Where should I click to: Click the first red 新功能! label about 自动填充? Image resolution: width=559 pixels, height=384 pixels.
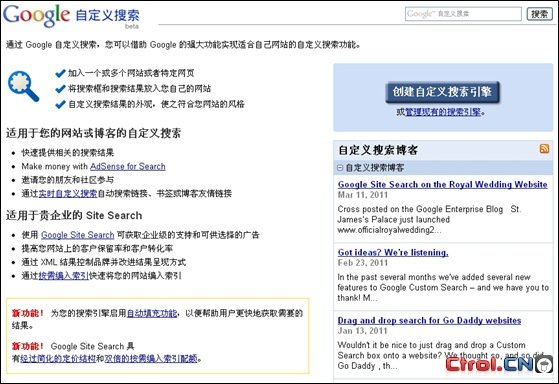coord(28,313)
